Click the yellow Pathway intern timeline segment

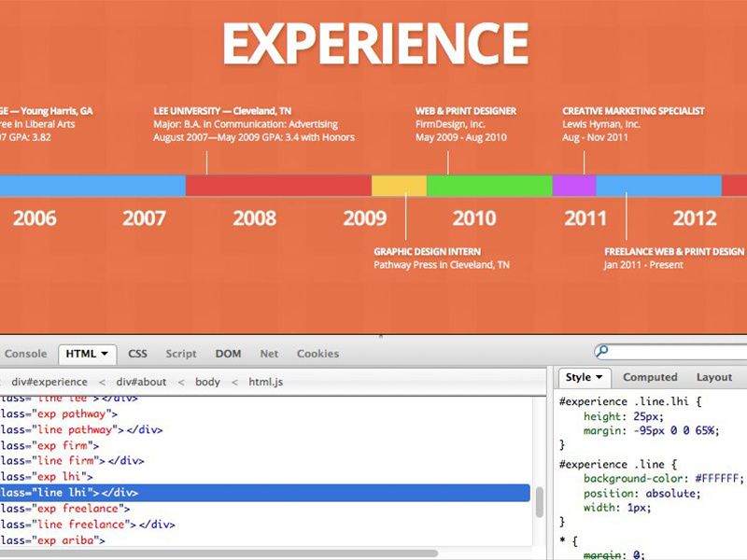click(x=399, y=186)
